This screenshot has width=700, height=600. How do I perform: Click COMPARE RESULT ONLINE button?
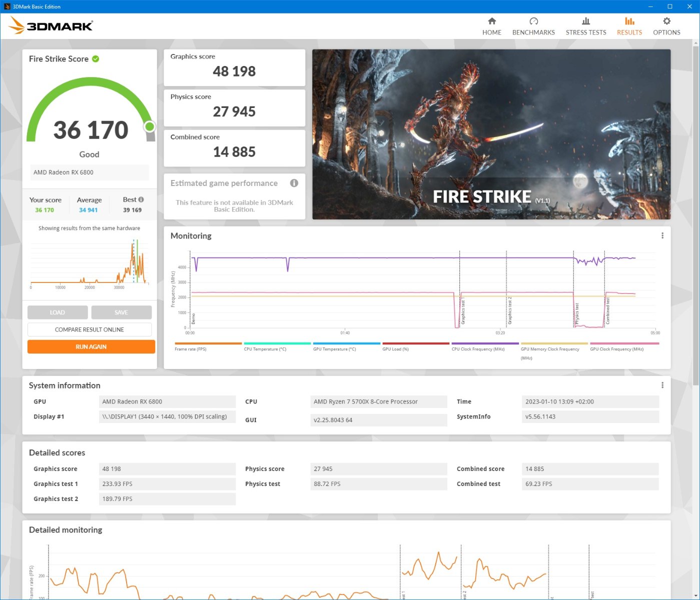[90, 329]
